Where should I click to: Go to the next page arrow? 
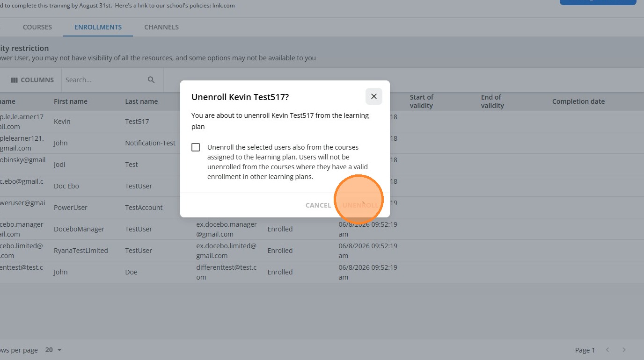(x=624, y=350)
